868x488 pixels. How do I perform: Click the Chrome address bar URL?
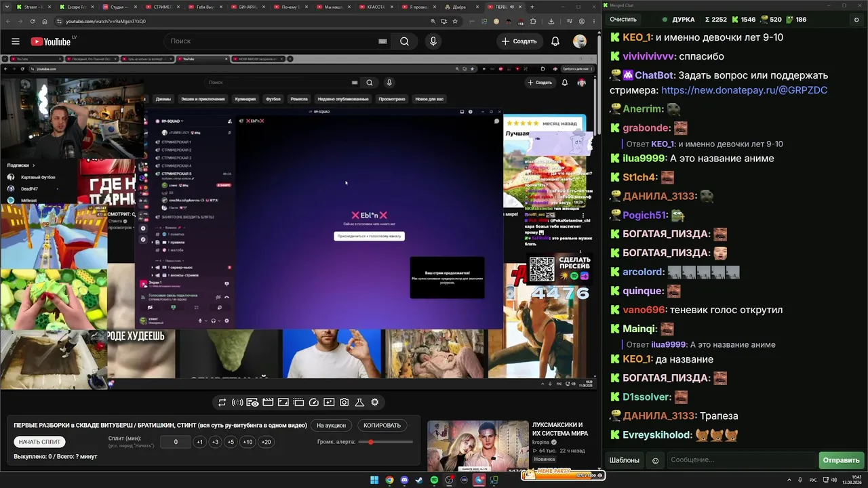106,21
